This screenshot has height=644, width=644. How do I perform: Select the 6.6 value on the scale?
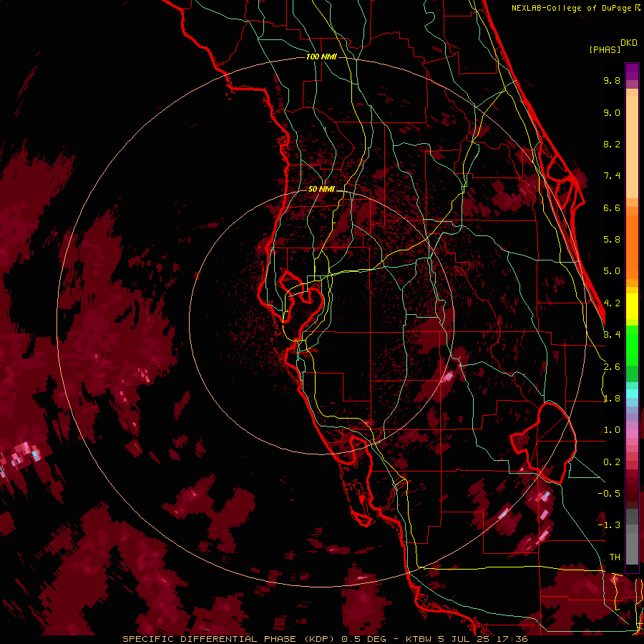(612, 208)
